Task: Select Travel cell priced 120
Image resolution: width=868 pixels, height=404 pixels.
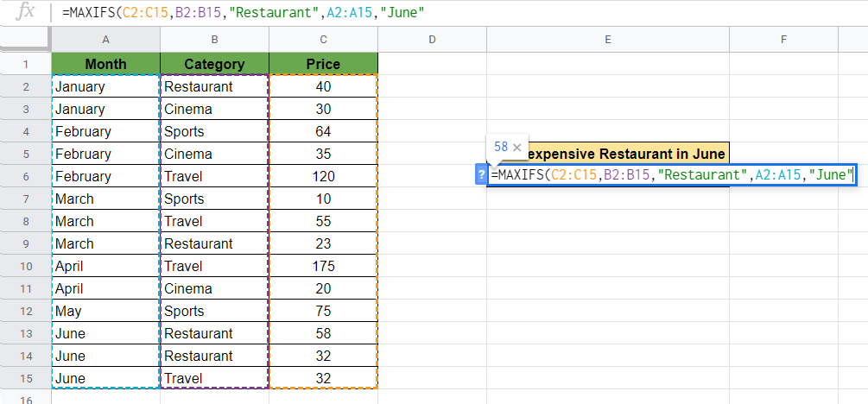Action: (x=214, y=177)
